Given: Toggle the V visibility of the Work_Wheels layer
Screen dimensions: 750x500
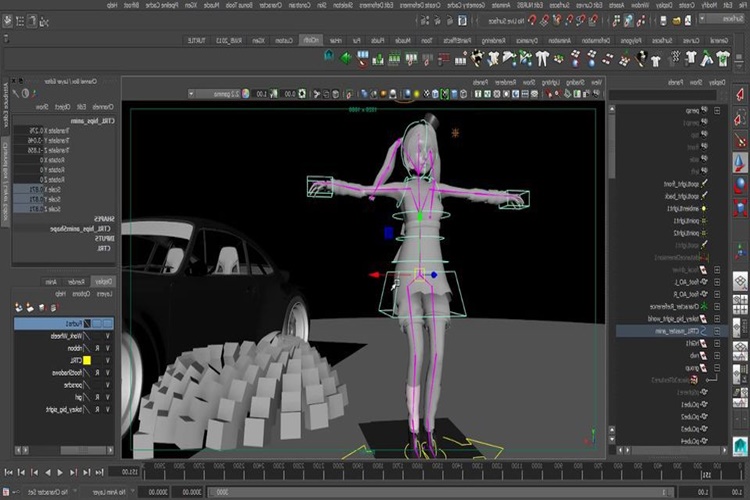Looking at the screenshot, I should (108, 336).
